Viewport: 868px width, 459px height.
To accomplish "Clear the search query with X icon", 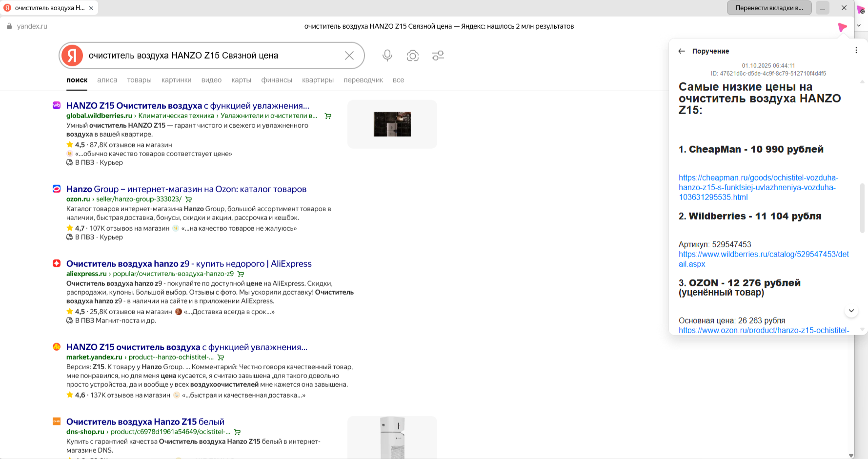I will tap(349, 56).
